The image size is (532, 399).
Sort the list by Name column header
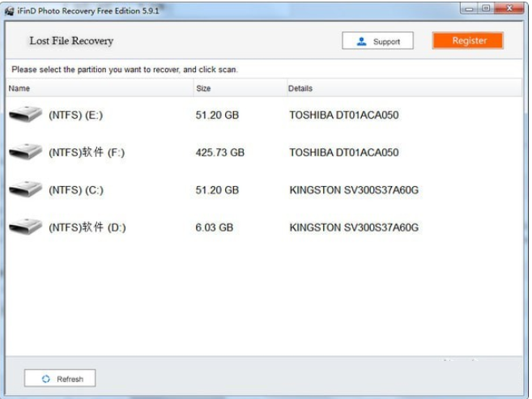point(100,88)
